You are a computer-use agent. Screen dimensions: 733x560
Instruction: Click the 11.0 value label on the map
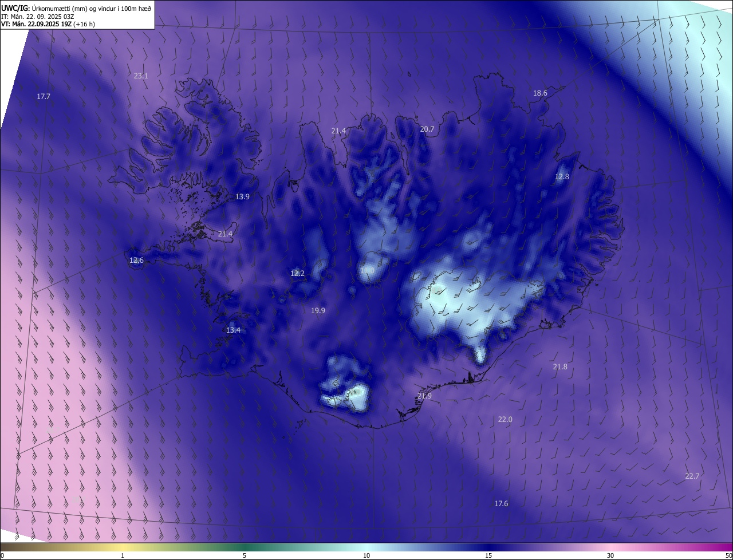(367, 270)
